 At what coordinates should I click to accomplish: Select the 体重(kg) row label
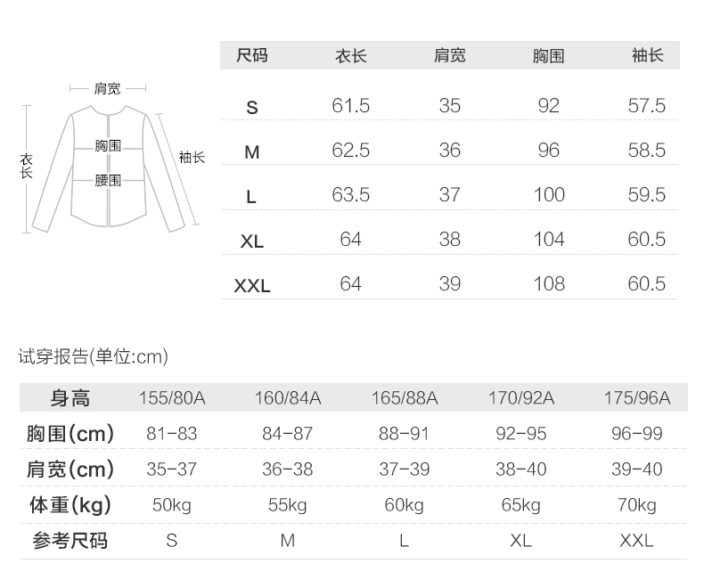(70, 505)
